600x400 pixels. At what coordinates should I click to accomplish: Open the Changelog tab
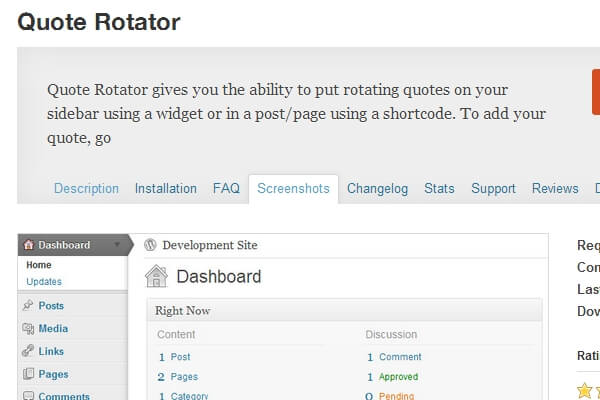tap(376, 188)
